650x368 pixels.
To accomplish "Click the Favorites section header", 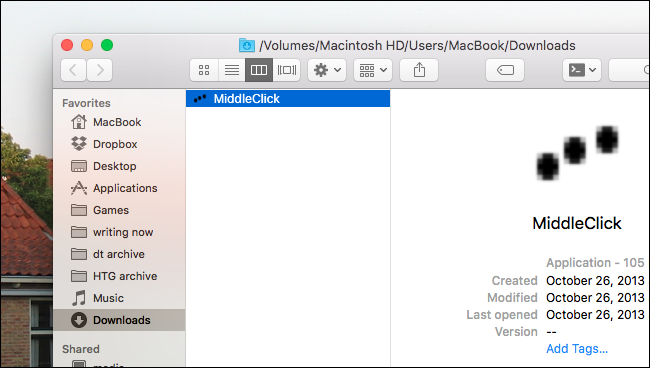I will (86, 103).
